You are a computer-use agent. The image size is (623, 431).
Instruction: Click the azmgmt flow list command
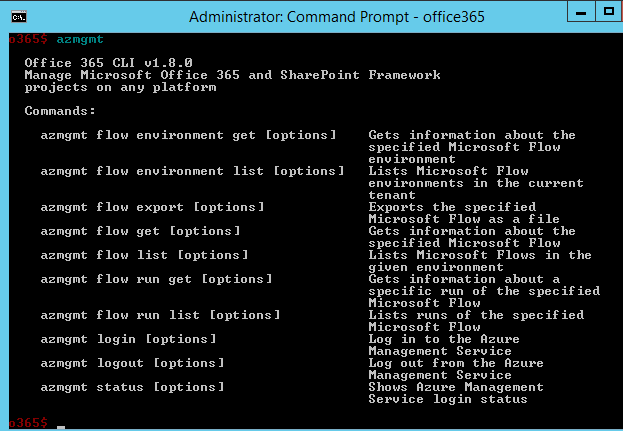point(144,255)
